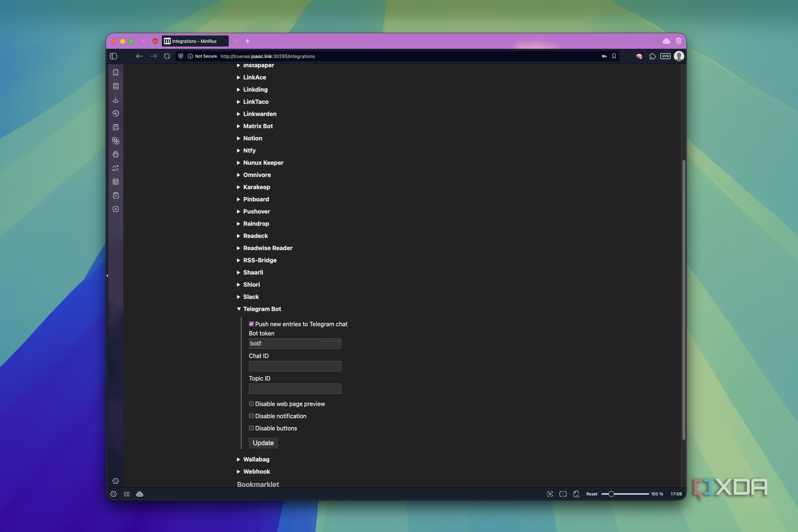Open browser History from the sidebar
Image resolution: width=798 pixels, height=532 pixels.
(116, 113)
